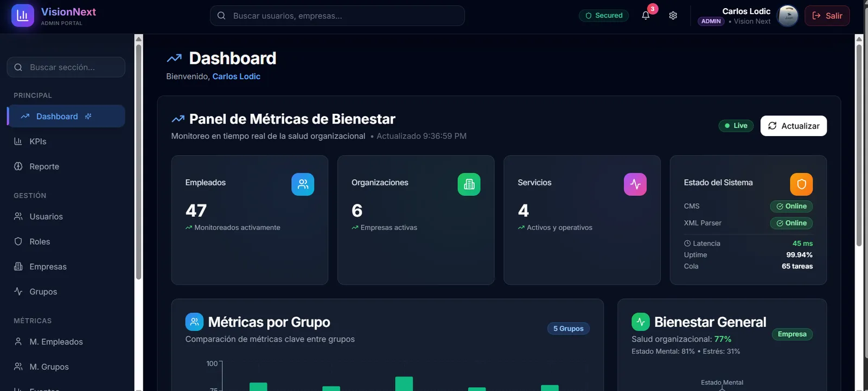
Task: Click the main page vertical scrollbar
Action: pyautogui.click(x=859, y=145)
